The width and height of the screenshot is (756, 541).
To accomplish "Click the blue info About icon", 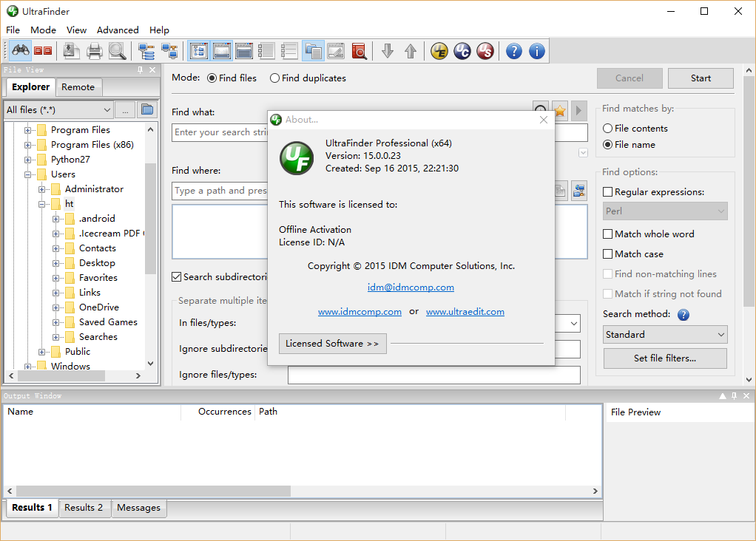I will pos(536,51).
